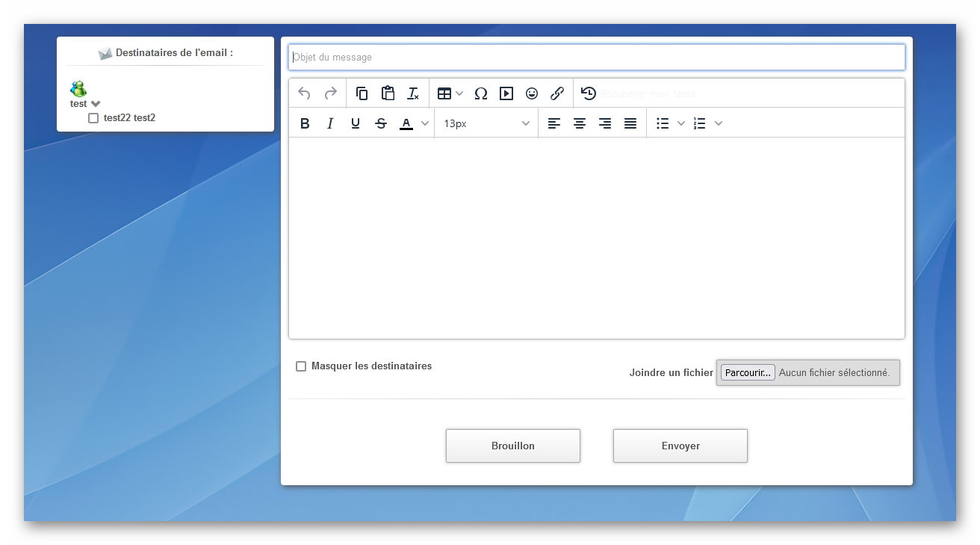Clear text formatting icon
This screenshot has height=545, width=980.
tap(413, 93)
